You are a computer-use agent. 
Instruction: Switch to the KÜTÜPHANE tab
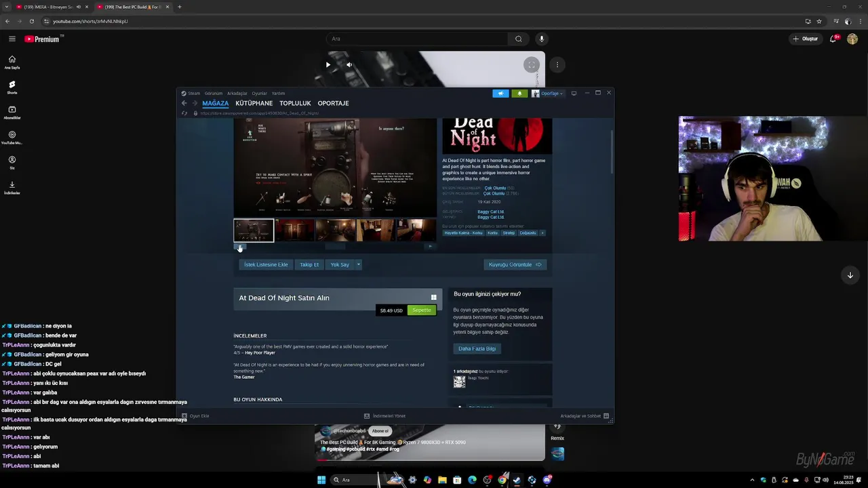[254, 103]
